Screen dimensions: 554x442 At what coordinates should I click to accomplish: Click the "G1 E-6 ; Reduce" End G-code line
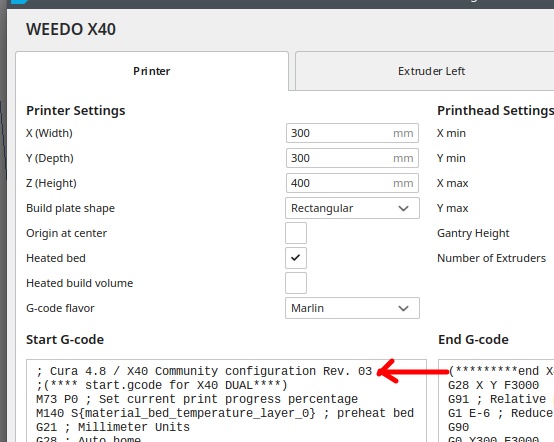point(500,413)
